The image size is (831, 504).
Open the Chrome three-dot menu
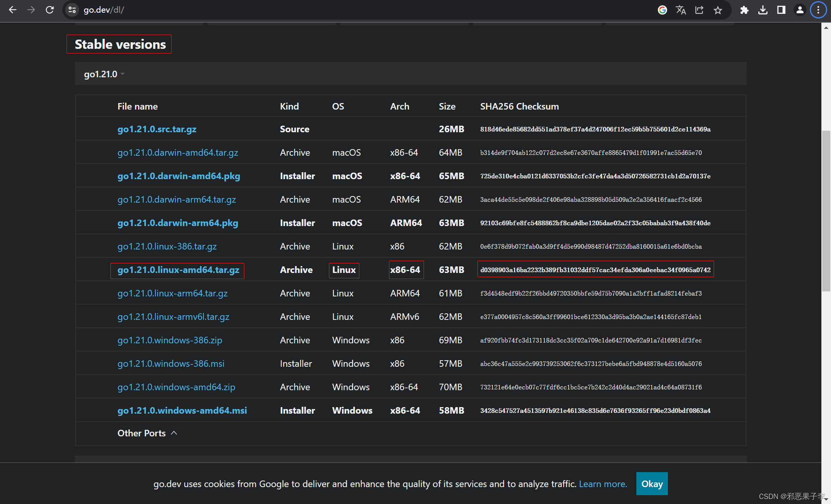(818, 10)
